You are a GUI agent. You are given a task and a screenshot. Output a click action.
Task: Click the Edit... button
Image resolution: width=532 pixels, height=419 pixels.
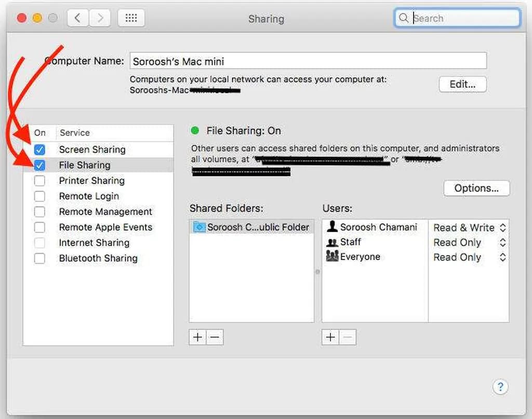462,84
